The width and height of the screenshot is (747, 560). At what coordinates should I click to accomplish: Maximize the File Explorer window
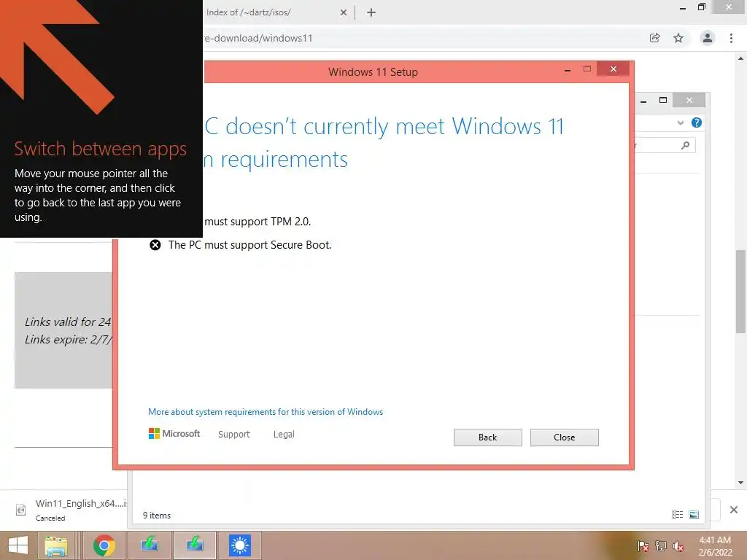point(663,100)
